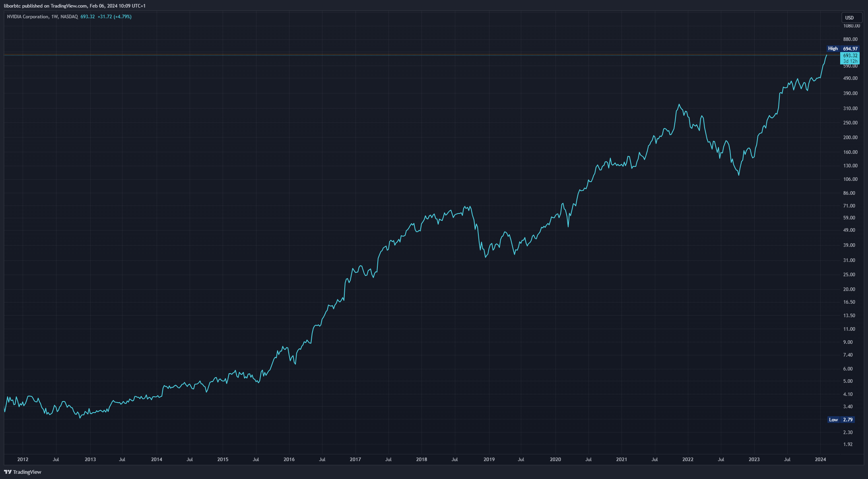Click the 2020 year label on time axis
Image resolution: width=868 pixels, height=479 pixels.
click(555, 460)
